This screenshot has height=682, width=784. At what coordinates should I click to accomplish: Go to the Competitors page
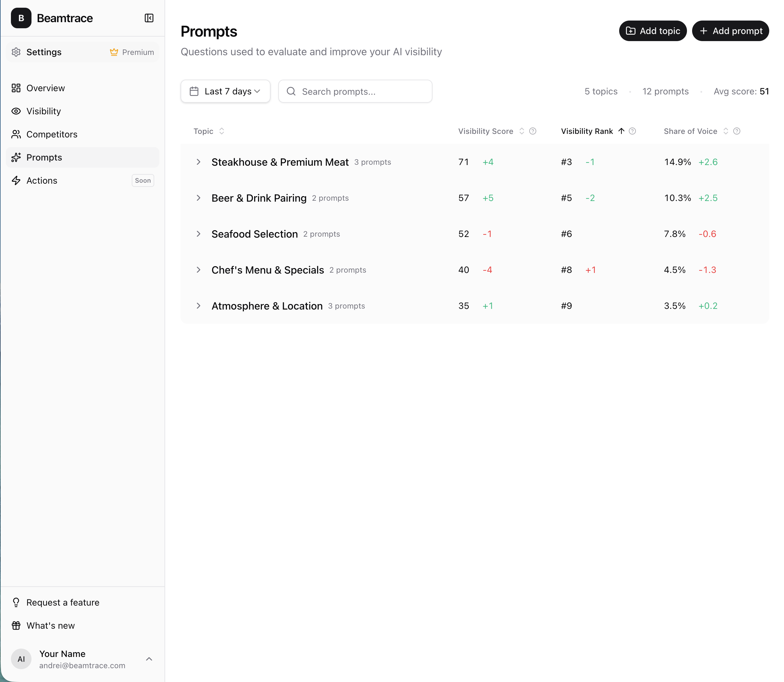click(52, 134)
